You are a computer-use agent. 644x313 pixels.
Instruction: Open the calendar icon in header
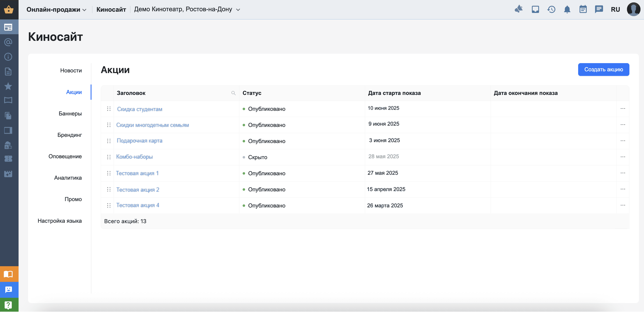pos(583,9)
